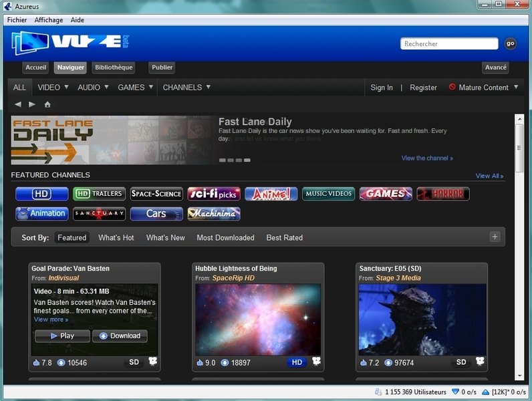Click the camera icon on Sanctuary card
The image size is (532, 401).
coord(480,362)
